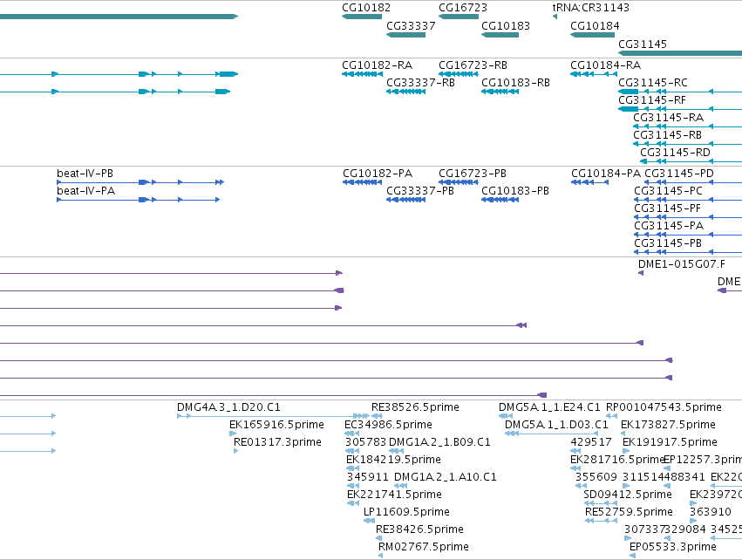Select the CG31145-RA transcript label

click(668, 118)
